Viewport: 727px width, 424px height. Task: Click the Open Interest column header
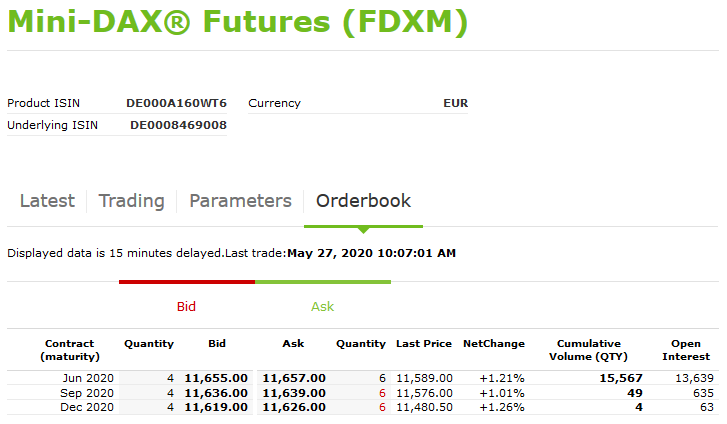point(686,350)
